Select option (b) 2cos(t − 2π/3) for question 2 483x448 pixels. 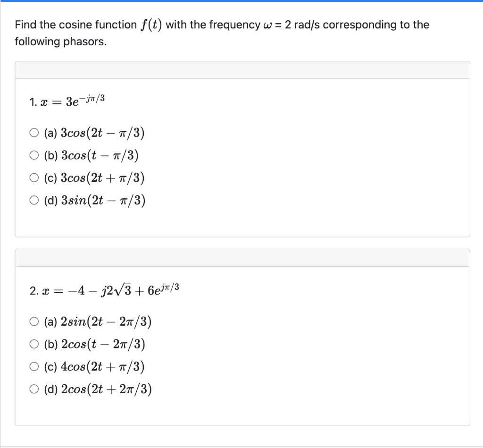point(34,344)
